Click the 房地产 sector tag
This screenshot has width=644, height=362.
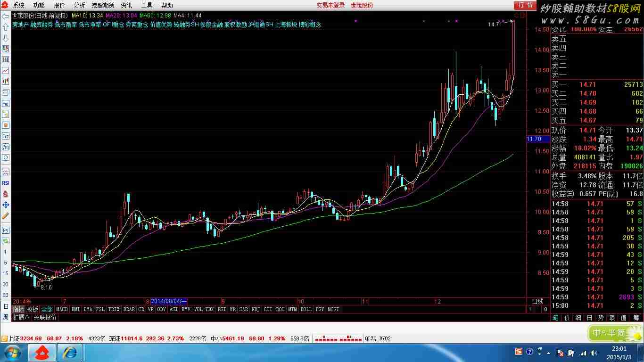20,25
